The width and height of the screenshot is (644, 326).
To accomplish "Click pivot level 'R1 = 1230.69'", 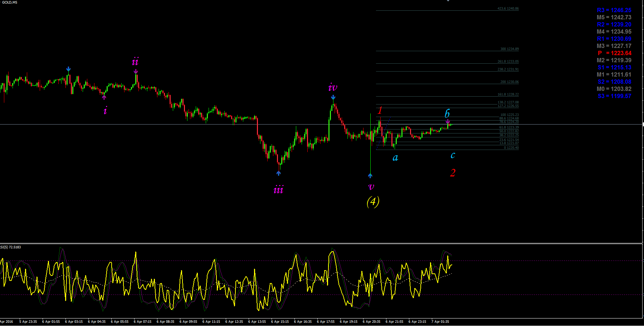I will (x=614, y=39).
